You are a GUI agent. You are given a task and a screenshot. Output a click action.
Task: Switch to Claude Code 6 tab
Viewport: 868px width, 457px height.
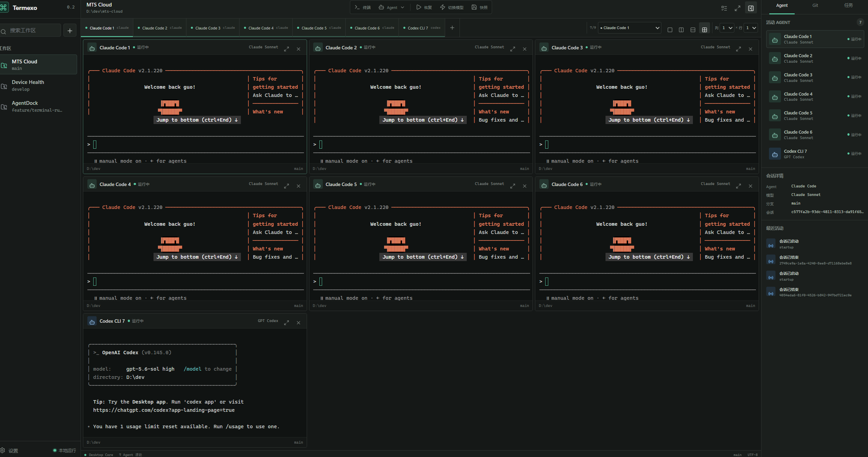[x=372, y=28]
